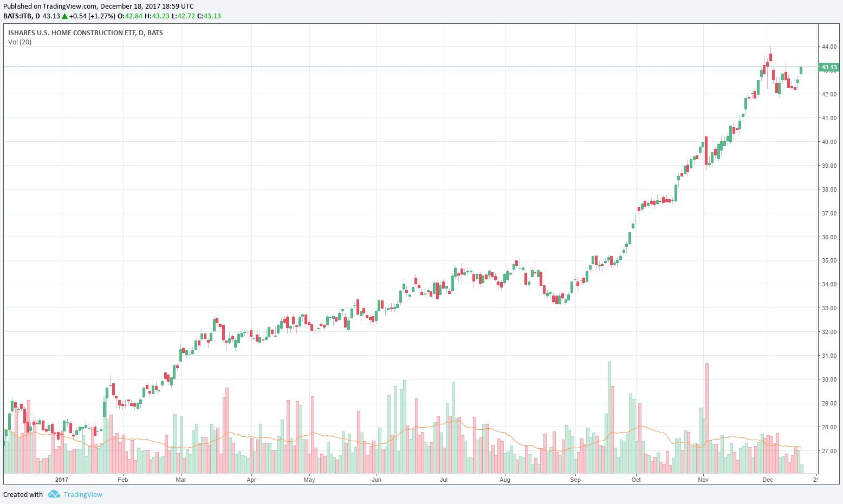Click the Vol (20) indicator label
The height and width of the screenshot is (504, 843).
point(20,42)
